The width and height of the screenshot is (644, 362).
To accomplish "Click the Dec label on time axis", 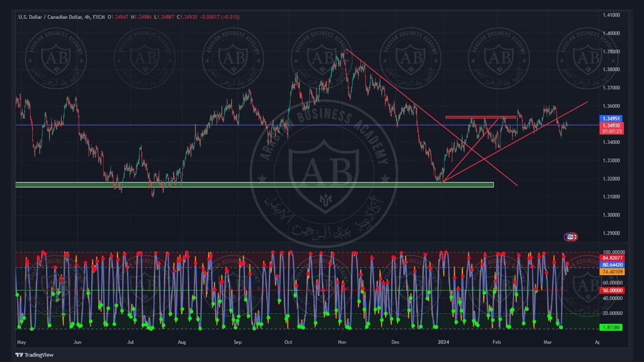I will tap(395, 342).
